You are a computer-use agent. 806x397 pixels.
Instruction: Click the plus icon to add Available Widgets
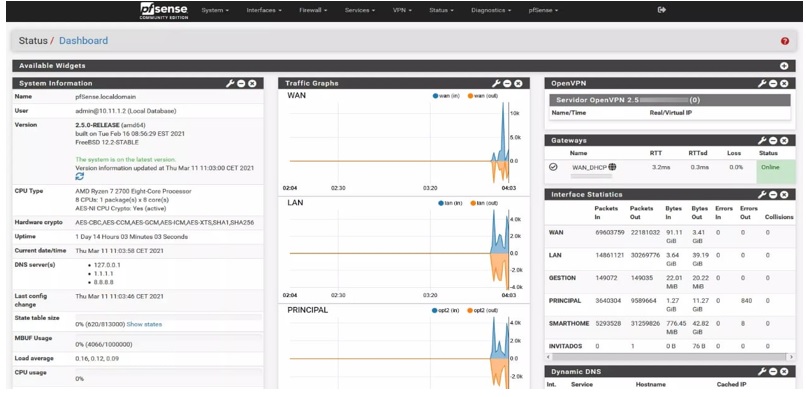coord(784,66)
